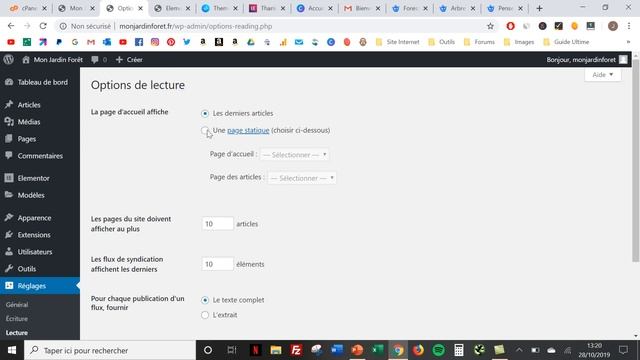Open Firefox from the taskbar
The image size is (640, 360).
click(418, 350)
